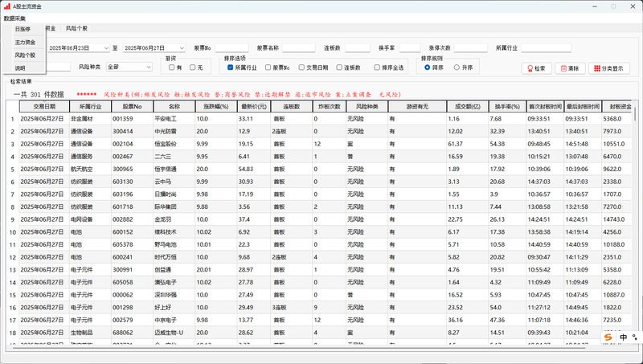Viewport: 643px width, 364px height.
Task: Click the app logo icon in title bar
Action: coord(6,6)
